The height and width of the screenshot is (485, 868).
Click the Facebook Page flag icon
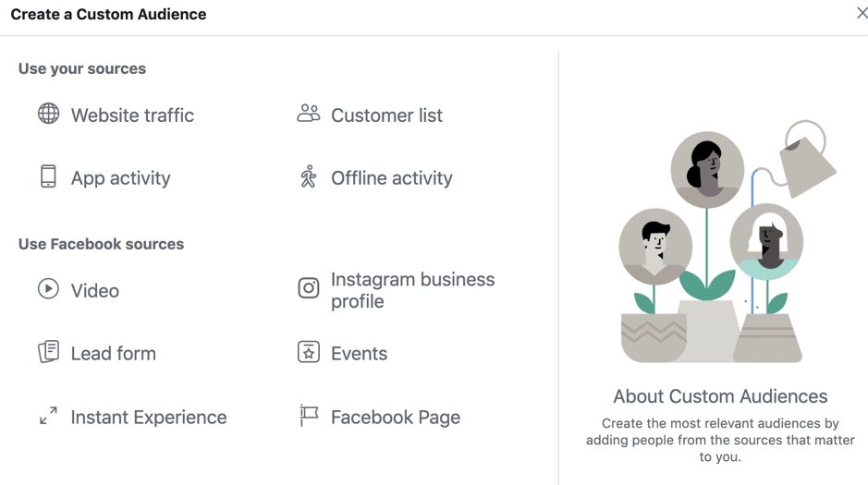[x=309, y=416]
